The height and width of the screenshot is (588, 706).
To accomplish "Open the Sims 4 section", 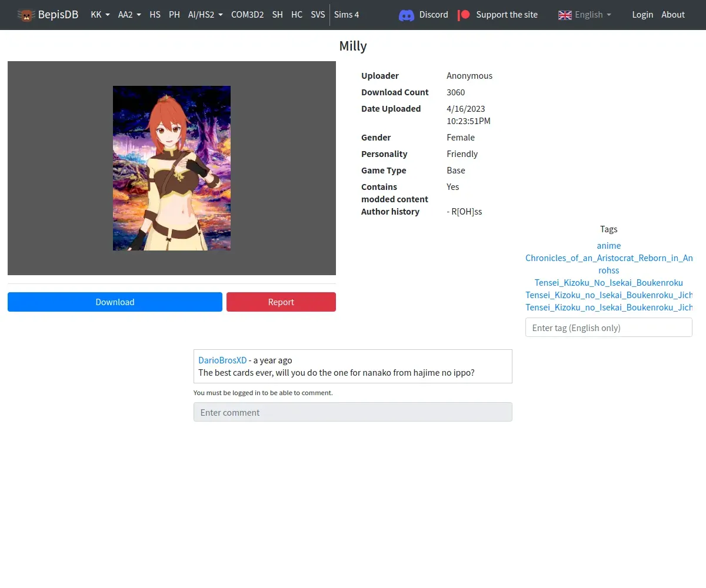I will click(x=347, y=15).
